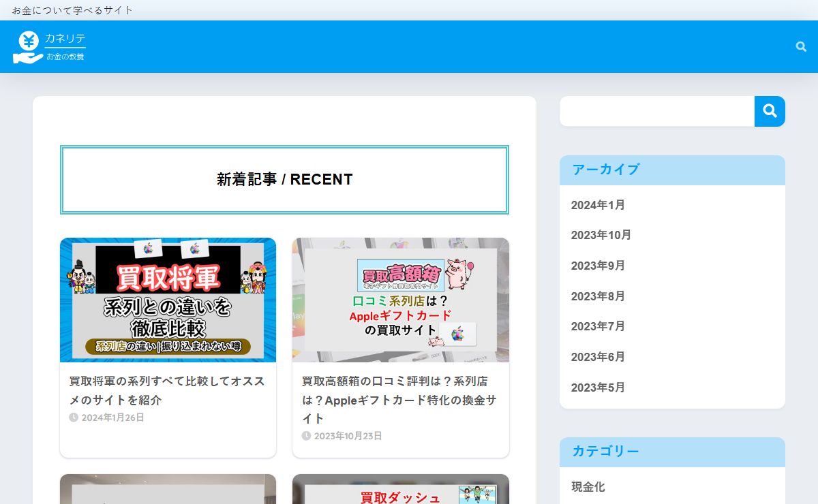Click the お金について学べるサイト tagline
The width and height of the screenshot is (818, 504).
[x=73, y=10]
